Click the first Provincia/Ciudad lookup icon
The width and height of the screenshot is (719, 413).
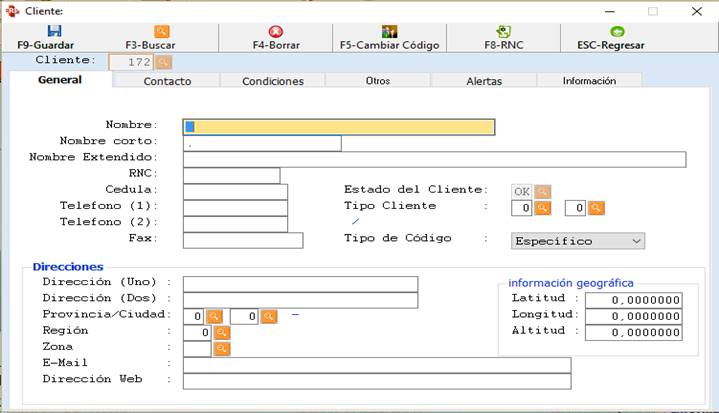pyautogui.click(x=214, y=316)
